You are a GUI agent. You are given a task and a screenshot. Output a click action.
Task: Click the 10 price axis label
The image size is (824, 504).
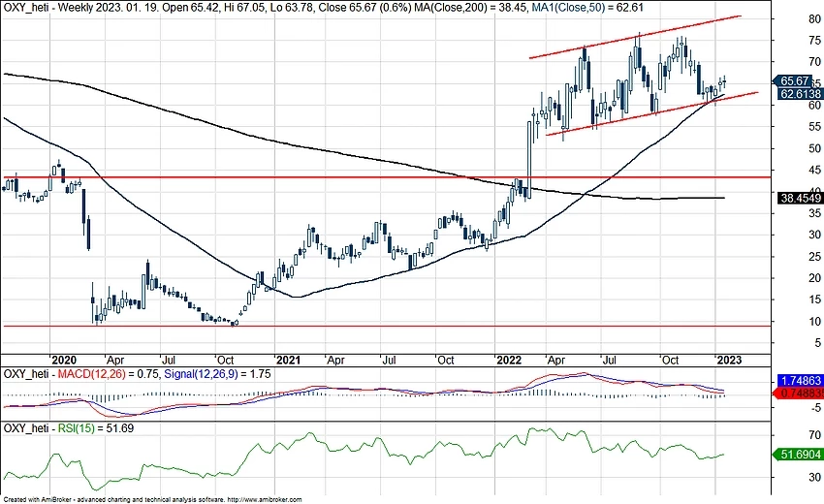tap(815, 321)
